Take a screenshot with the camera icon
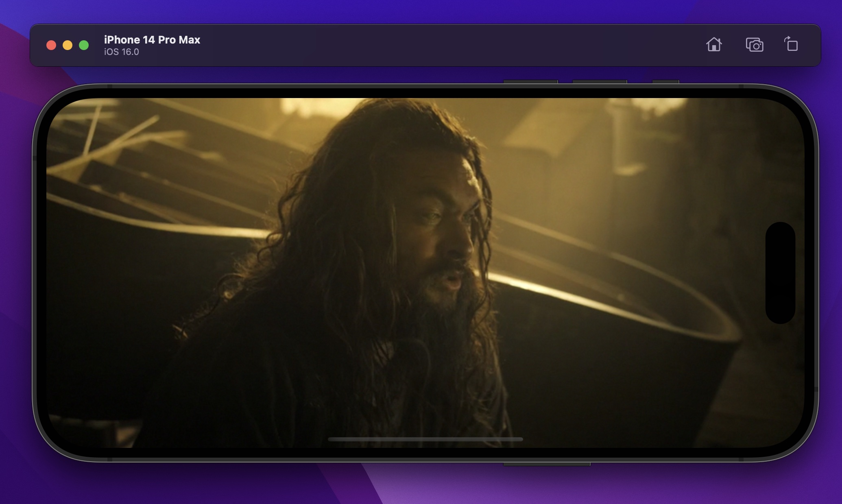 [x=754, y=45]
